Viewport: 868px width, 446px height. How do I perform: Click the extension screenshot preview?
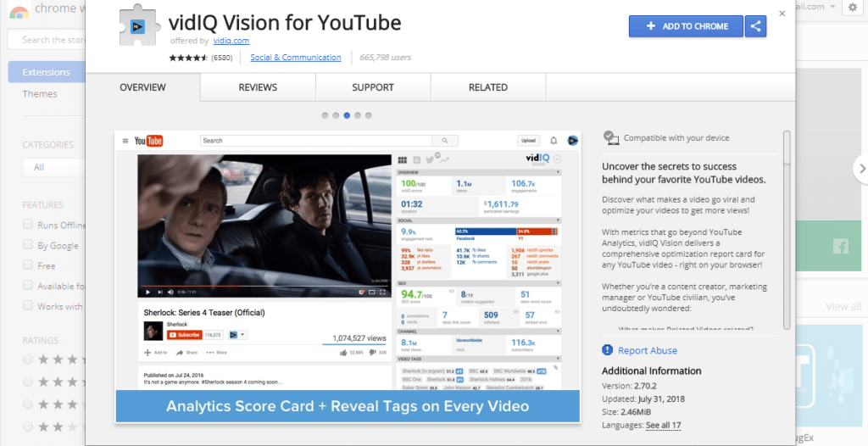[x=348, y=276]
